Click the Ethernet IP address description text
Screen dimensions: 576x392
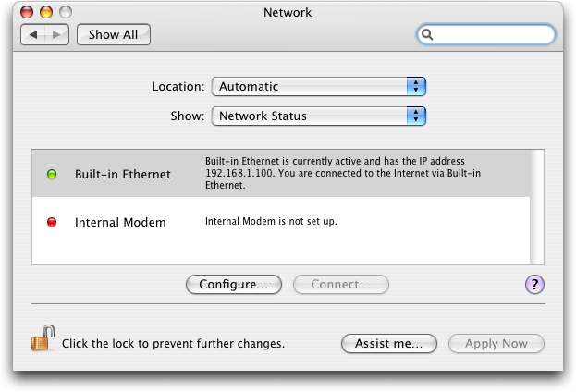click(x=343, y=173)
